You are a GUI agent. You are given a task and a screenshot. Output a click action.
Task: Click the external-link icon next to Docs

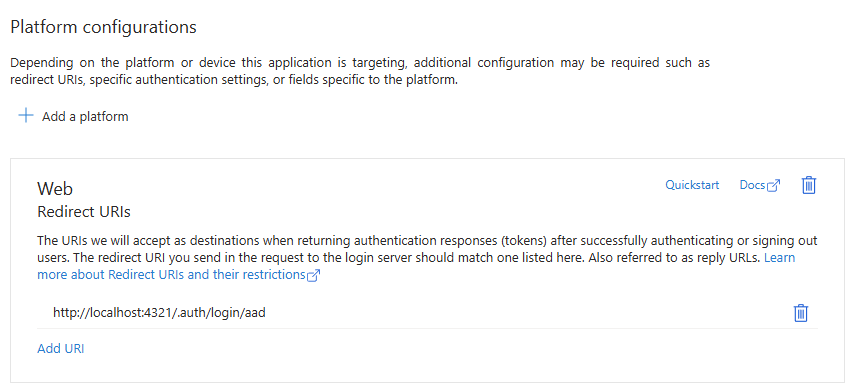click(x=774, y=186)
